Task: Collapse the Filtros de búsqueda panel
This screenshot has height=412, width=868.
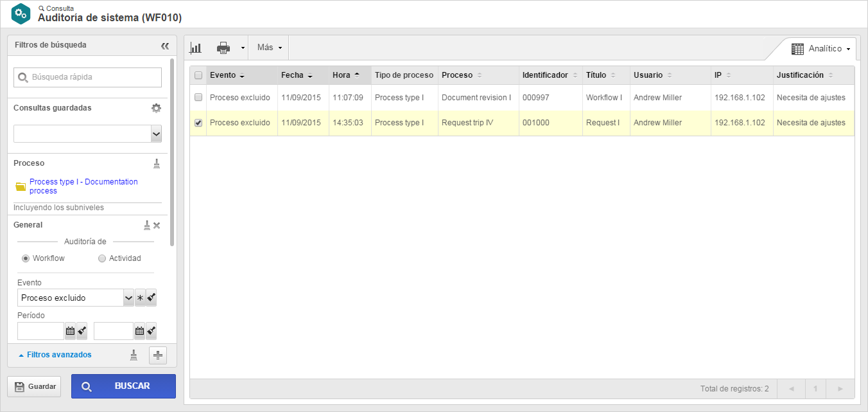Action: [x=165, y=46]
